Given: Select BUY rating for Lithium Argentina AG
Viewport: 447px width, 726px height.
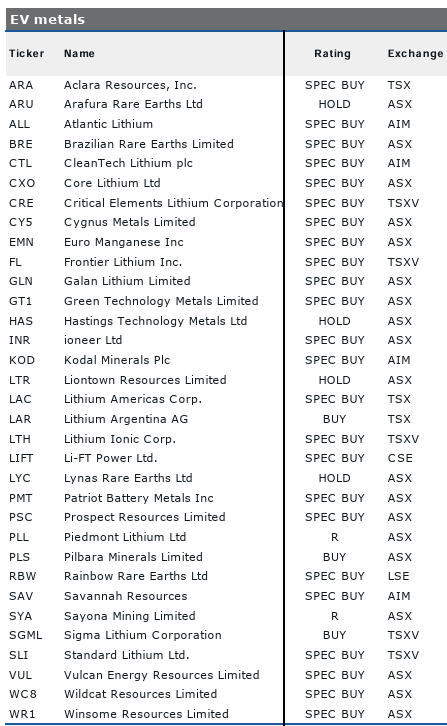Looking at the screenshot, I should (334, 419).
